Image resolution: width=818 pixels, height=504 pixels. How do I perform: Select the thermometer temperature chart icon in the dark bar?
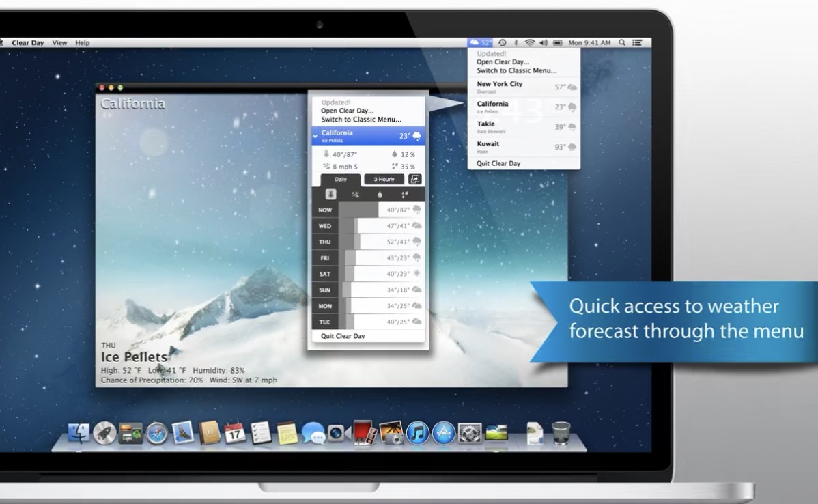(330, 195)
